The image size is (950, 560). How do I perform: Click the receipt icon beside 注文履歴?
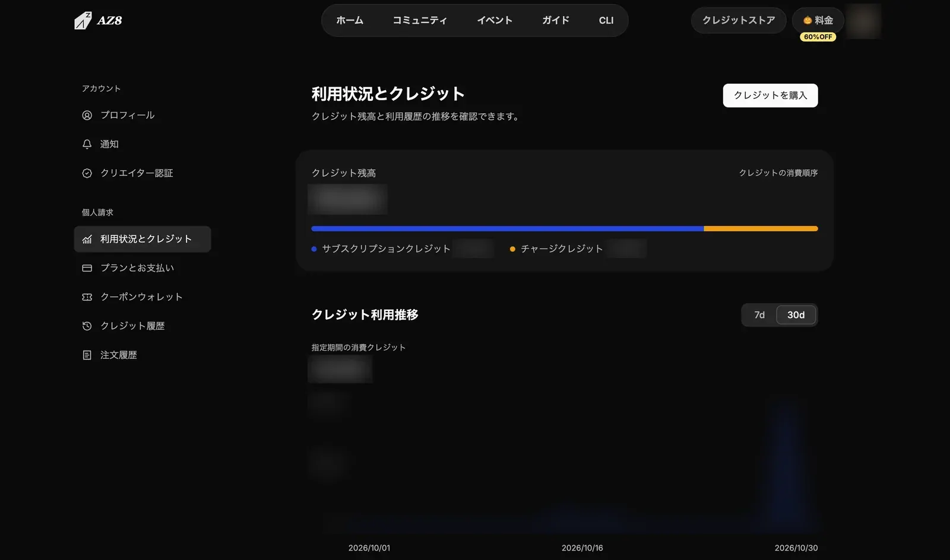point(87,355)
